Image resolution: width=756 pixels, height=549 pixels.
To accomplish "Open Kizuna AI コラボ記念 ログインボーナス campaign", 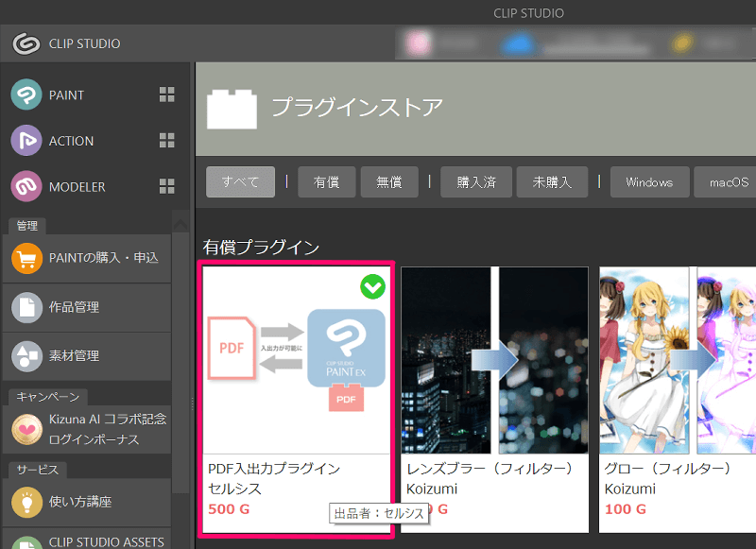I will click(87, 429).
